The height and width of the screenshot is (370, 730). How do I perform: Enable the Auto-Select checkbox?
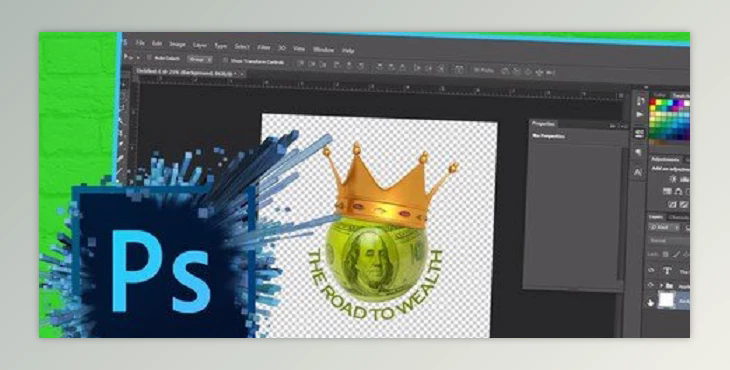pos(149,58)
